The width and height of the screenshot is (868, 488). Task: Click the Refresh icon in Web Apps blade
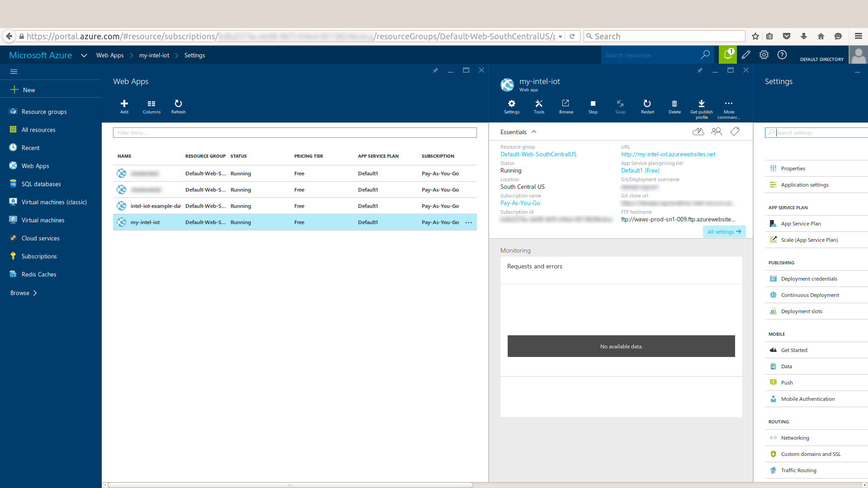(178, 103)
